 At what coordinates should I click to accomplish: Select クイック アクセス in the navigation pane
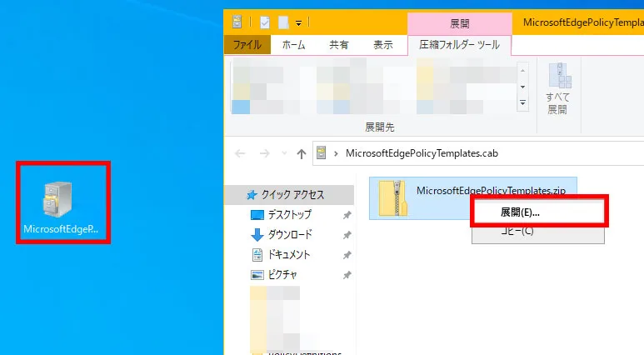[x=289, y=195]
